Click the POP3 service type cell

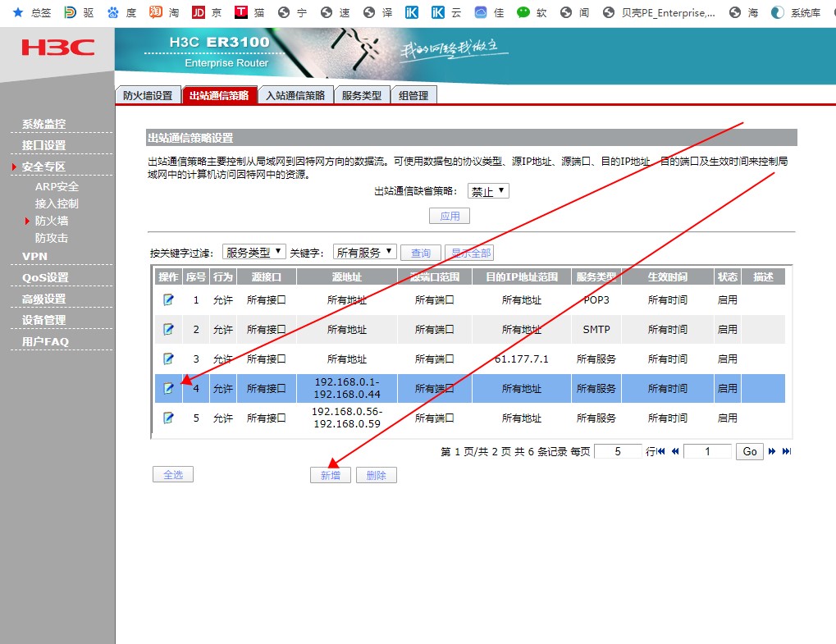596,299
